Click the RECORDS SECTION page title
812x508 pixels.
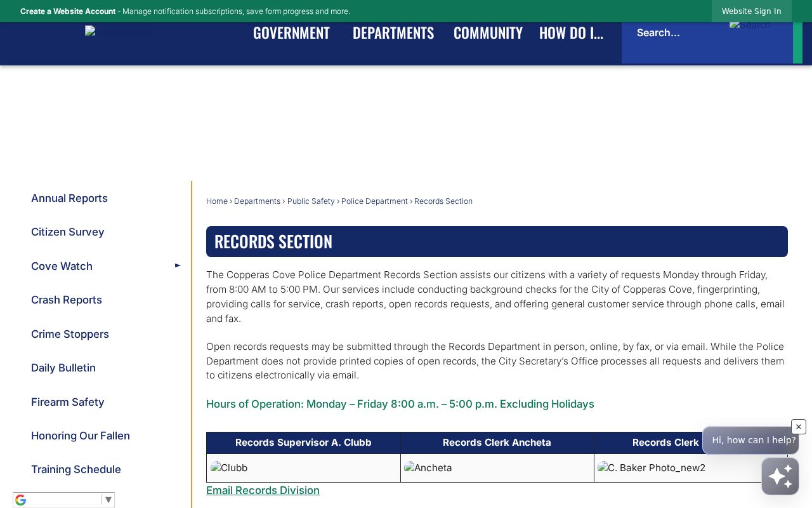pyautogui.click(x=273, y=241)
